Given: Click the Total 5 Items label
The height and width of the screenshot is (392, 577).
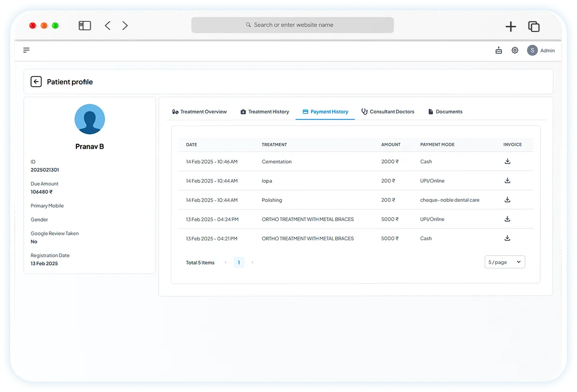Looking at the screenshot, I should tap(200, 263).
